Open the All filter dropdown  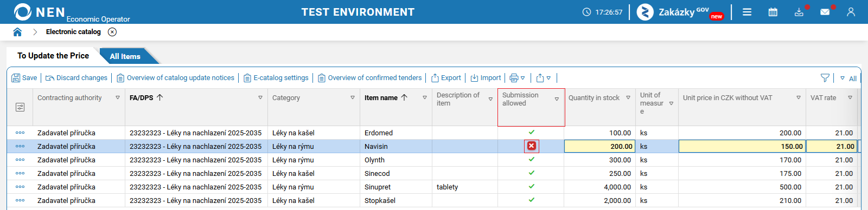click(x=848, y=78)
